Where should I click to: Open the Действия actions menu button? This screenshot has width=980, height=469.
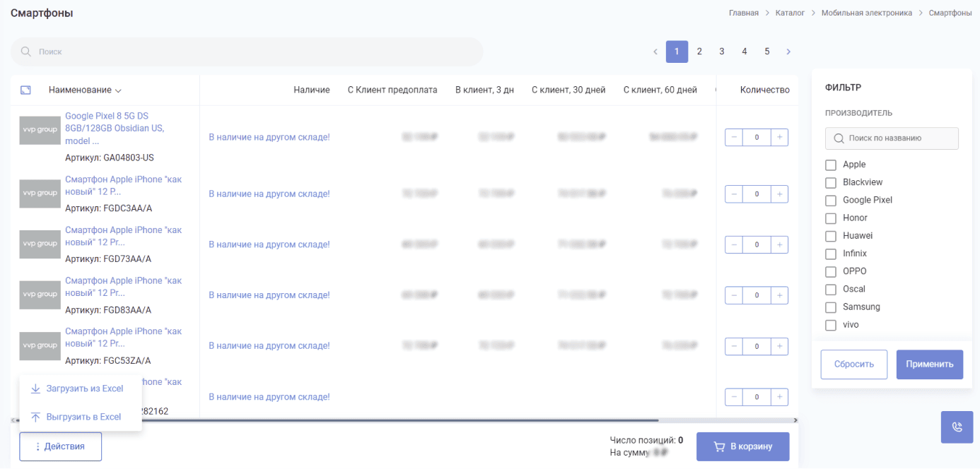[61, 446]
